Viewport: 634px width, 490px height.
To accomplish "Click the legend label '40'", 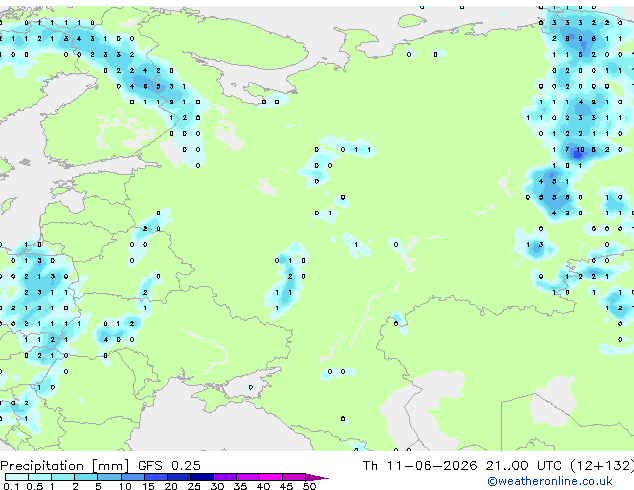I will pyautogui.click(x=263, y=486).
